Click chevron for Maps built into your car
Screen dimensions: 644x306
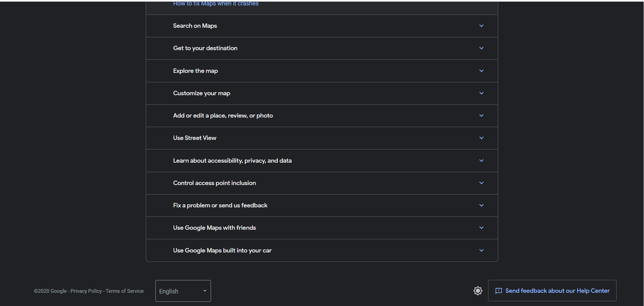coord(481,250)
